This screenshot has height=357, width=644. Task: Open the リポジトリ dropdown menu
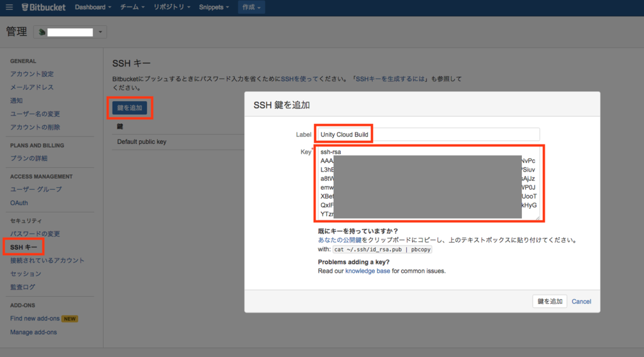[x=172, y=7]
